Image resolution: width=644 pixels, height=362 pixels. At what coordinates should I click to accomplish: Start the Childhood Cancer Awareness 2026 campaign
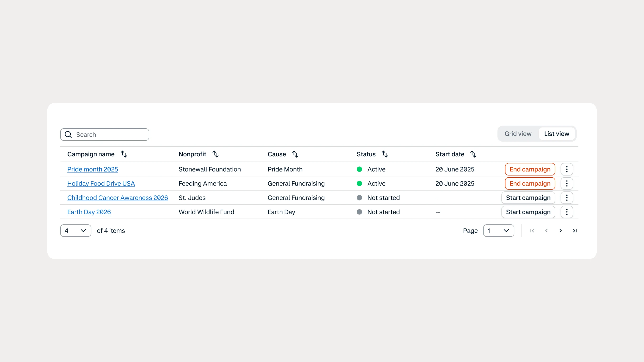(528, 197)
